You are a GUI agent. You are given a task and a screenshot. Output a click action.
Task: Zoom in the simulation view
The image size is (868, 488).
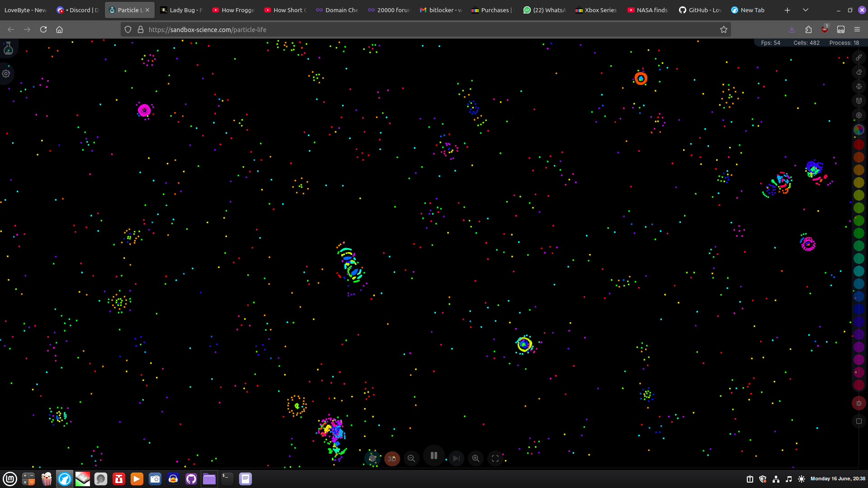pyautogui.click(x=476, y=458)
